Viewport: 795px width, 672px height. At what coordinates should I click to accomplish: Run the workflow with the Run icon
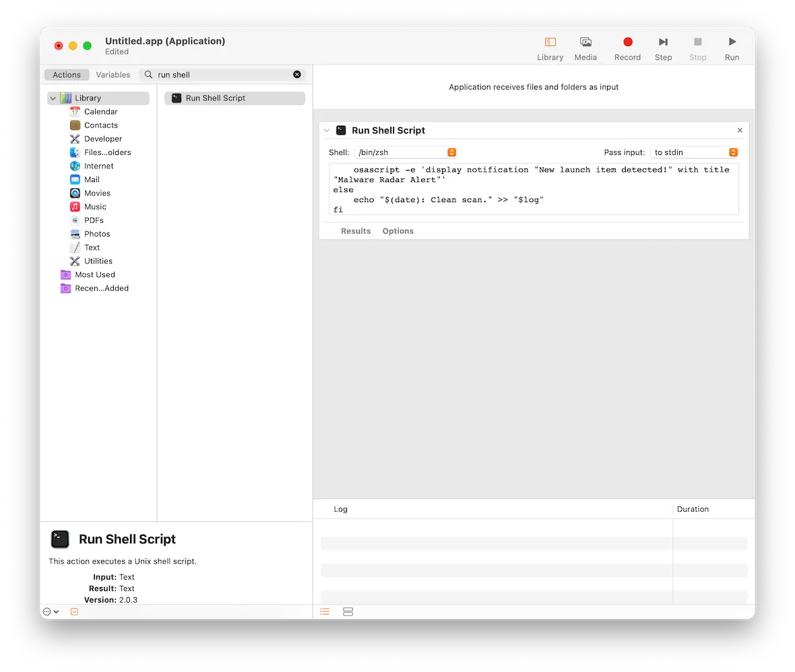pos(732,42)
